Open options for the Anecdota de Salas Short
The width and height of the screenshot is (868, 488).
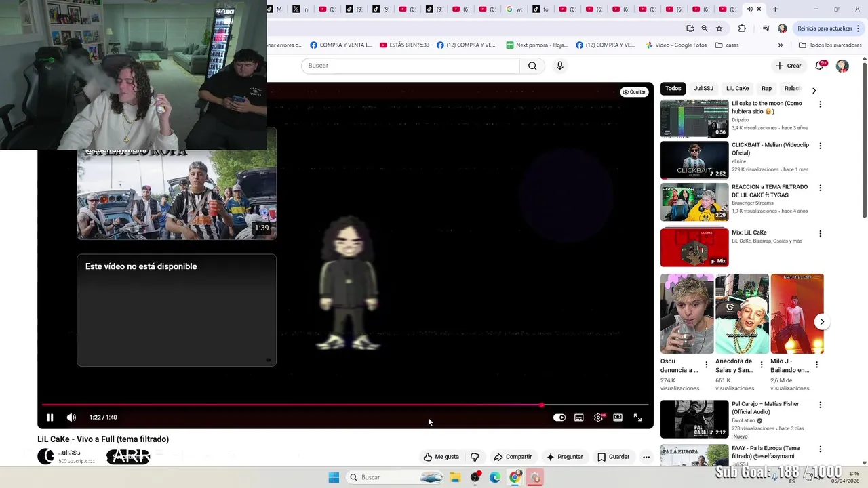coord(761,365)
